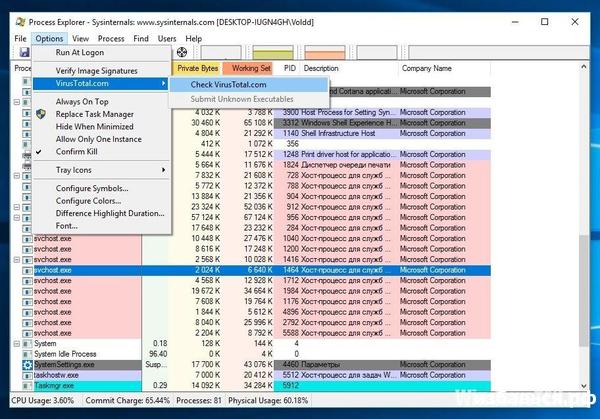The image size is (600, 419).
Task: Click the 57 124 K private bytes value
Action: (x=206, y=217)
